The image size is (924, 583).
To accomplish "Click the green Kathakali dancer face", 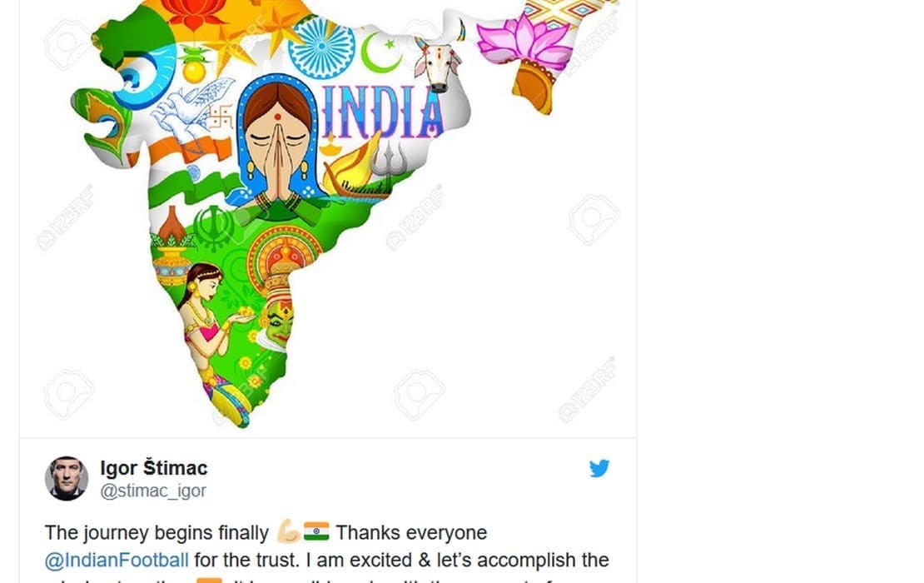I will 278,324.
